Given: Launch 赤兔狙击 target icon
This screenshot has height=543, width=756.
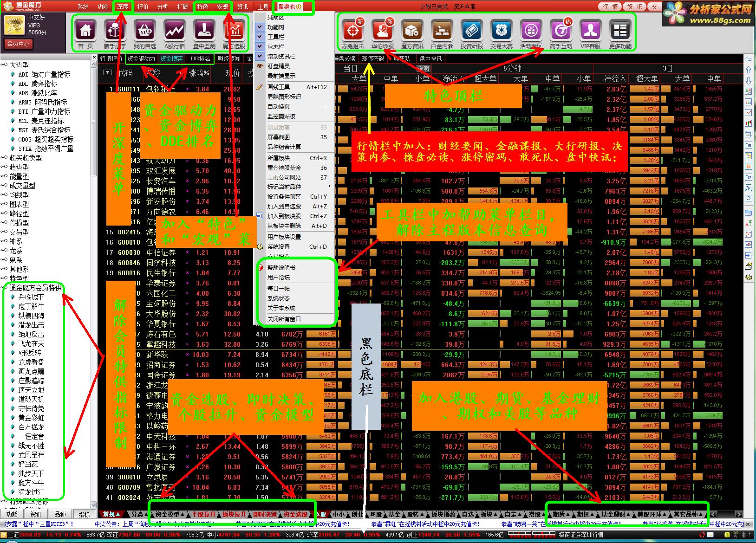Looking at the screenshot, I should (352, 31).
